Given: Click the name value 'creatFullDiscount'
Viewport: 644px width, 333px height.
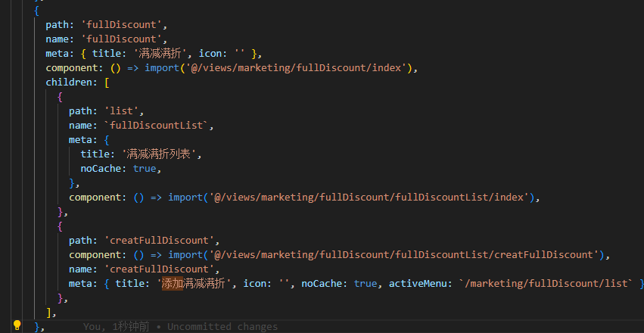Looking at the screenshot, I should (160, 269).
